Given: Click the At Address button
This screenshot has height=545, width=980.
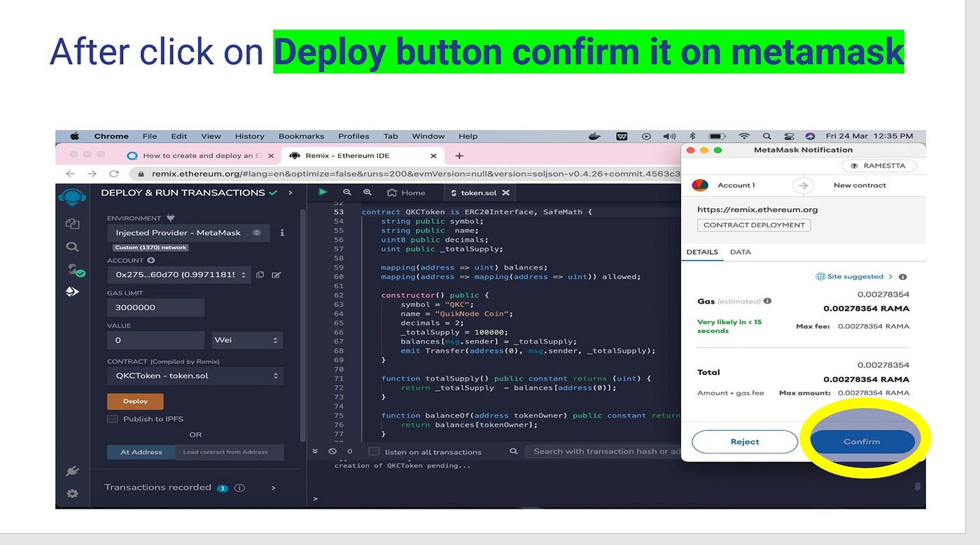Looking at the screenshot, I should coord(141,452).
